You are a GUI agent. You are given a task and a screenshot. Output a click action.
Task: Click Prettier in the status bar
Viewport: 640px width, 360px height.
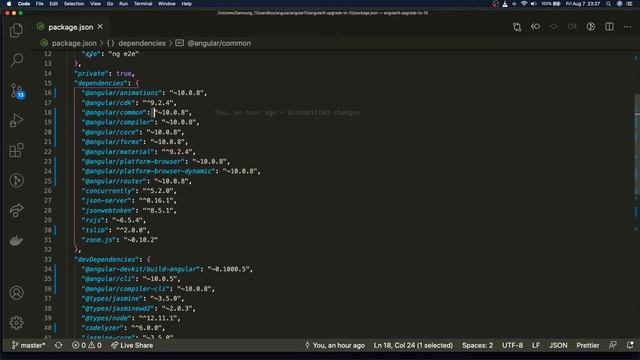coord(588,345)
